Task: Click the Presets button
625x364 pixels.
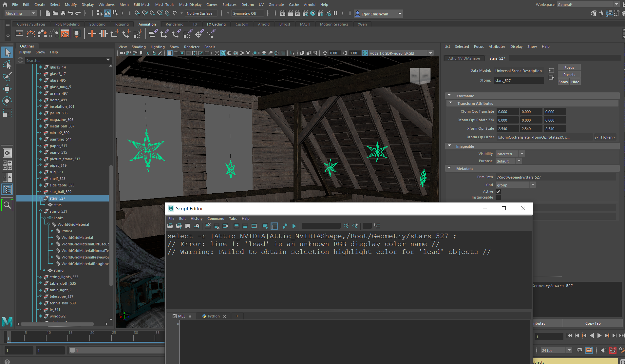Action: pos(569,75)
